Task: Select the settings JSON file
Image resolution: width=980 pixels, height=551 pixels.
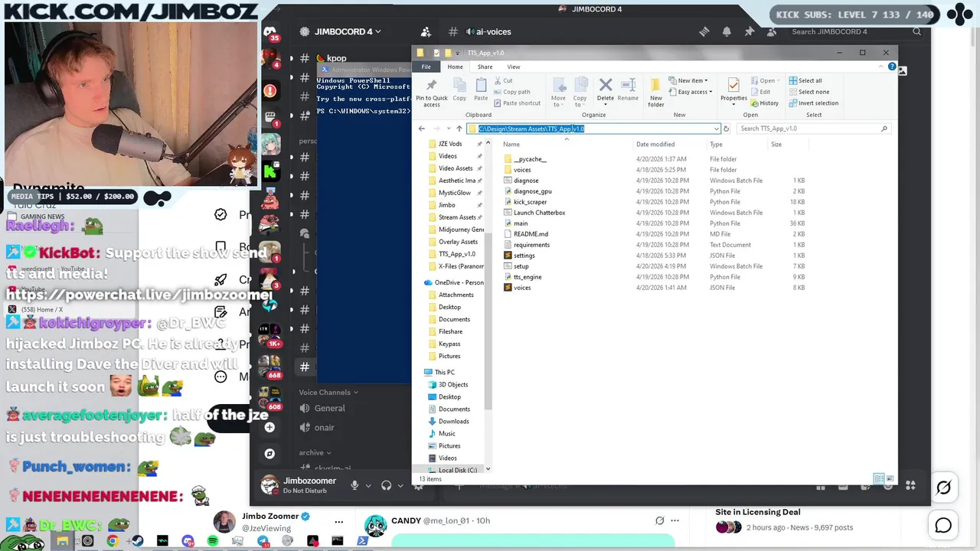Action: [x=524, y=256]
